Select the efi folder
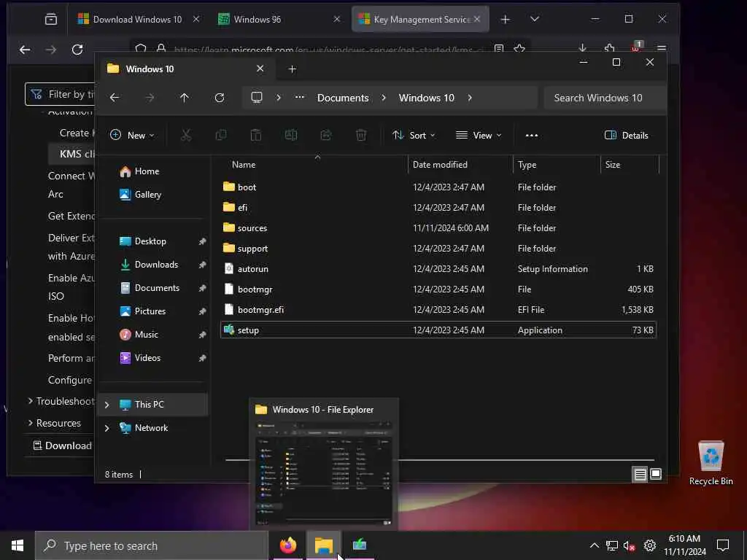The image size is (747, 560). coord(438,208)
